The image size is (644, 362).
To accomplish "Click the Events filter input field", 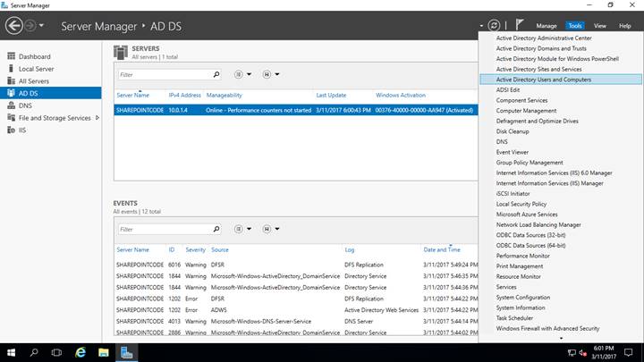I will 165,229.
